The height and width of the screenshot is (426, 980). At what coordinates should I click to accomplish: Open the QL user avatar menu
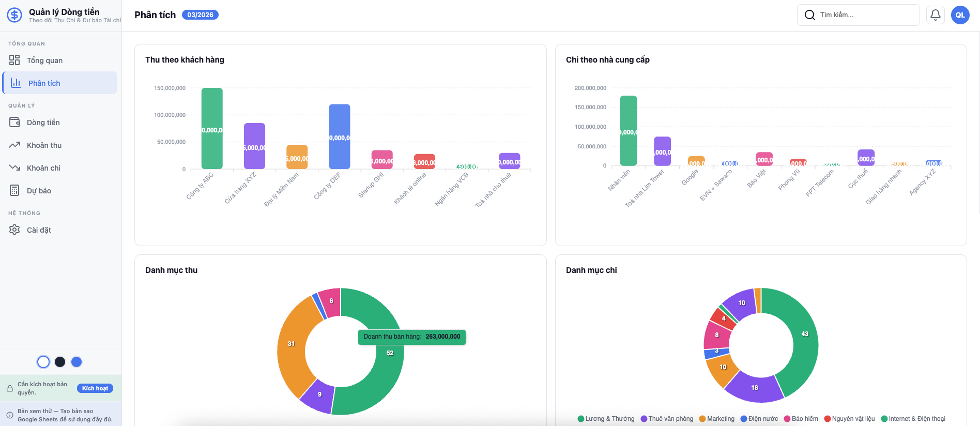960,15
